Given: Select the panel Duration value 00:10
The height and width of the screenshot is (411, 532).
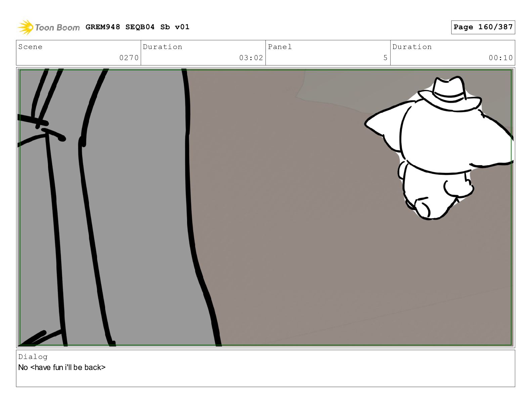Looking at the screenshot, I should (x=501, y=58).
